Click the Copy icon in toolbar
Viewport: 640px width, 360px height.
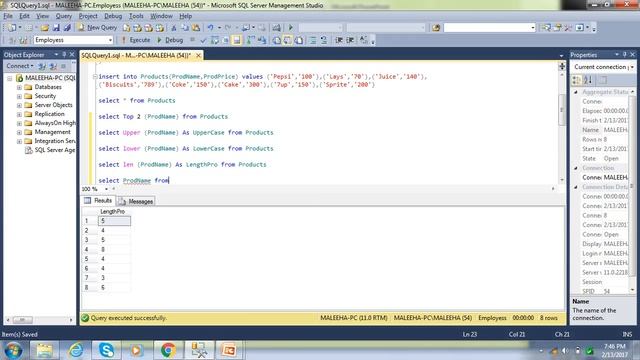185,27
